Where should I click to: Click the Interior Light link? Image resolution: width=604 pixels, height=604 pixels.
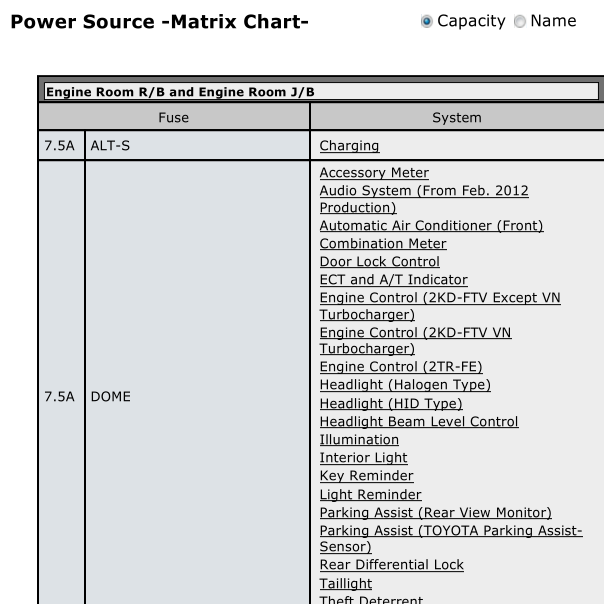tap(363, 458)
